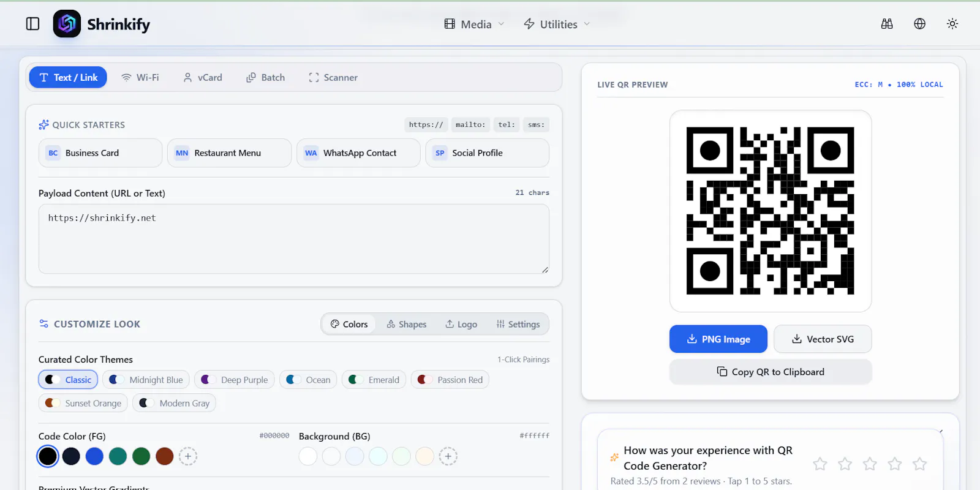Switch to the Wi-Fi tab
The image size is (980, 490).
click(x=140, y=77)
